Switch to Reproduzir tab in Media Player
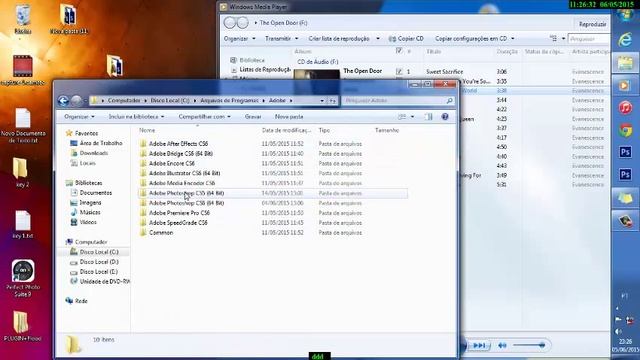 [592, 24]
